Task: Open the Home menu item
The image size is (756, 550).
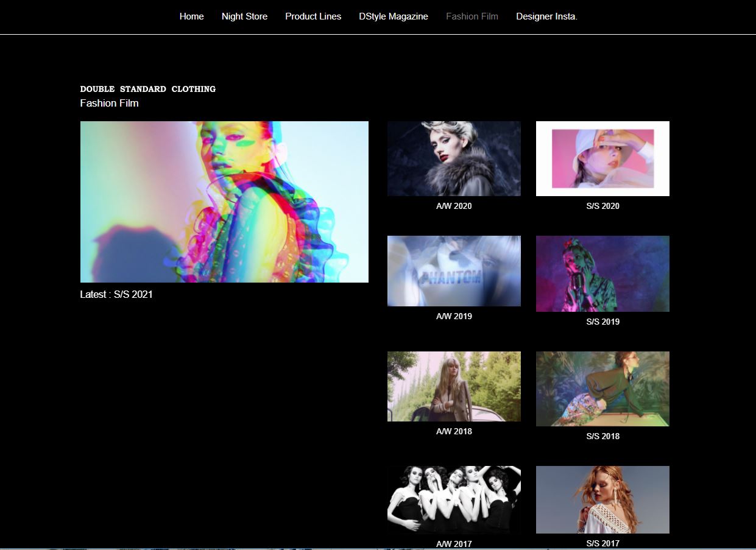Action: 191,16
